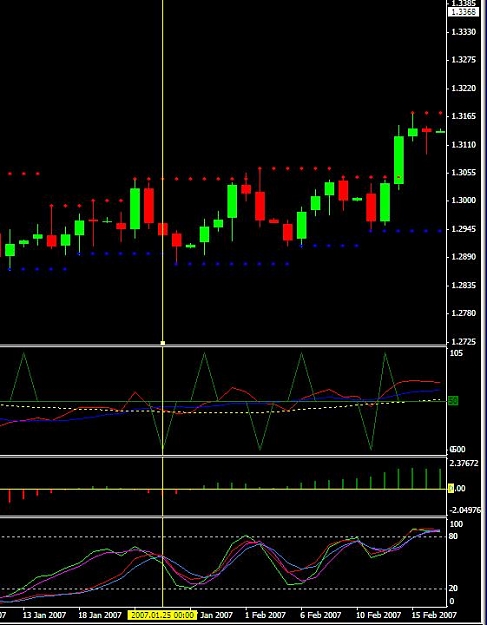The width and height of the screenshot is (487, 625).
Task: Click the 105 indicator scale label
Action: point(456,353)
